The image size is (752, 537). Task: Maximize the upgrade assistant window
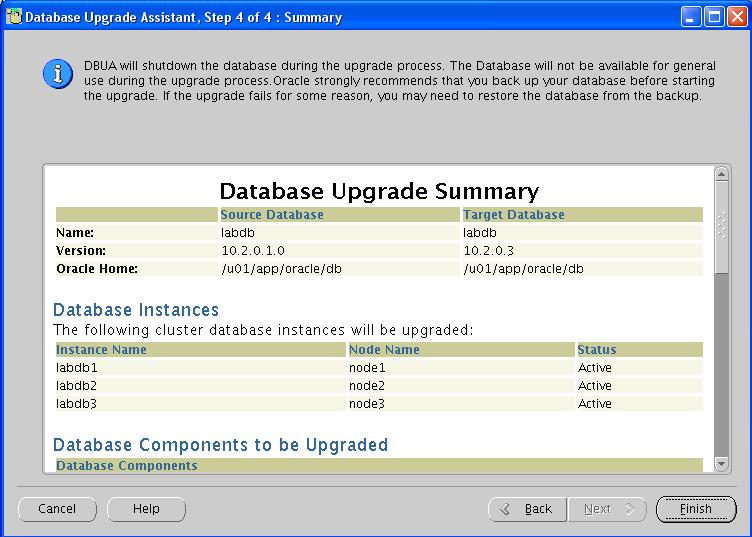pyautogui.click(x=714, y=16)
